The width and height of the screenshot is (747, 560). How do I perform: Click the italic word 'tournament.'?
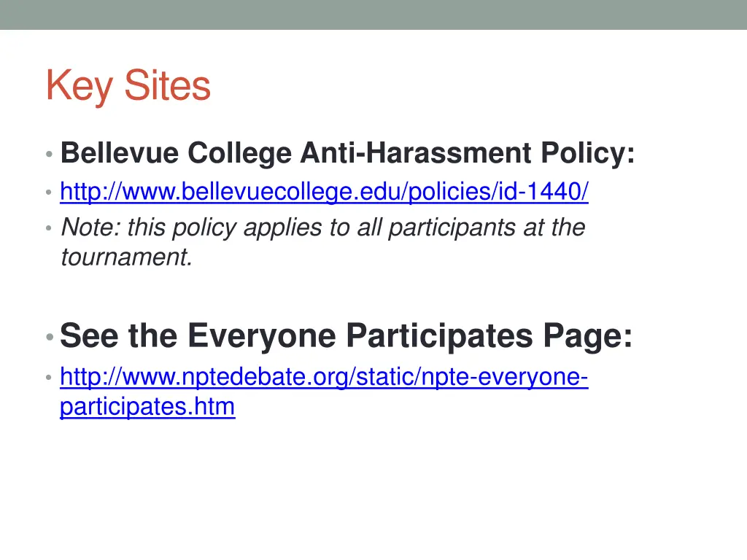[127, 257]
